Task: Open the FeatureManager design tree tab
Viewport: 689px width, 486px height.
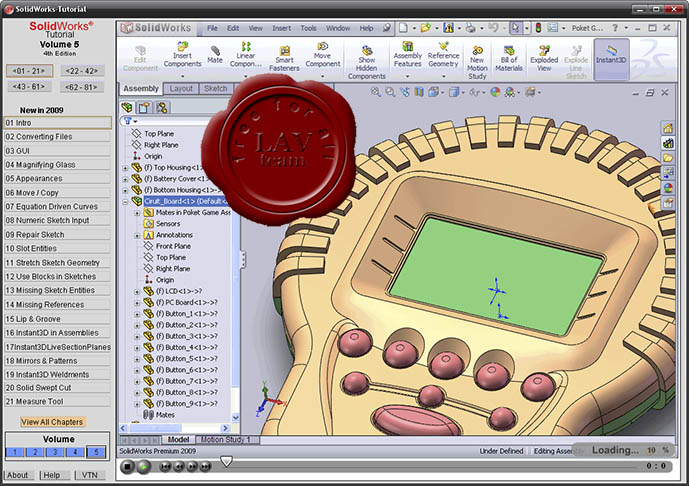Action: click(127, 107)
